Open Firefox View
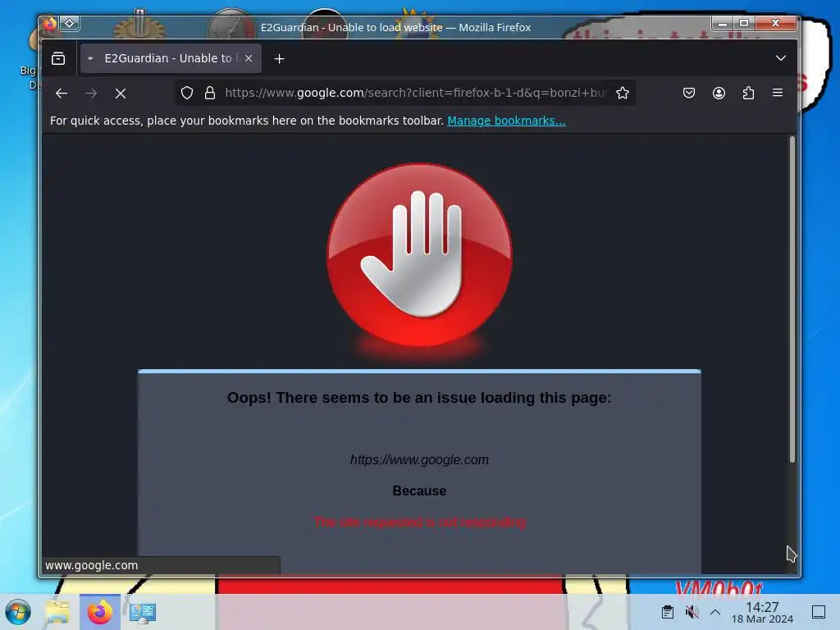This screenshot has width=840, height=630. 58,58
